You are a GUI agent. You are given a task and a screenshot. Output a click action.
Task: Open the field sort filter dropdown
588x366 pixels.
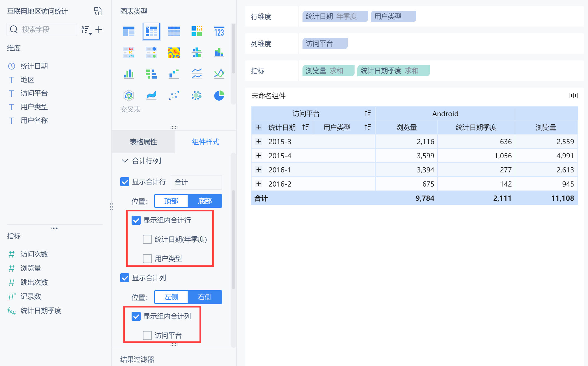click(86, 30)
